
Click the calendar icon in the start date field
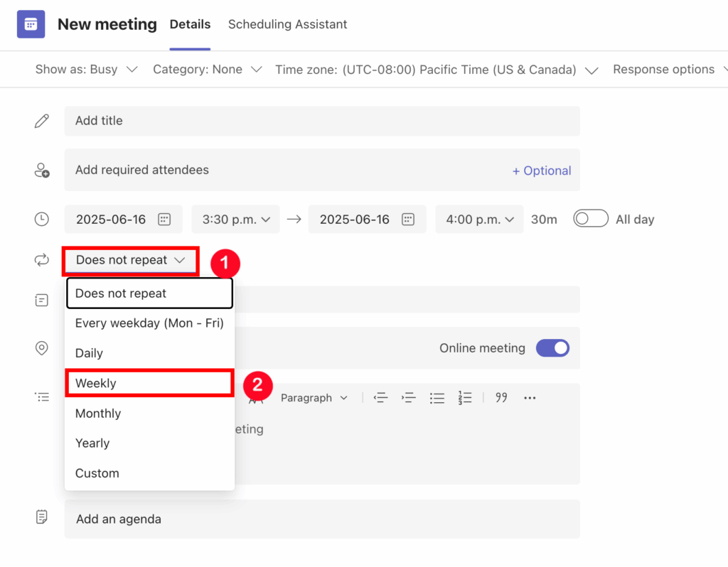click(x=164, y=220)
